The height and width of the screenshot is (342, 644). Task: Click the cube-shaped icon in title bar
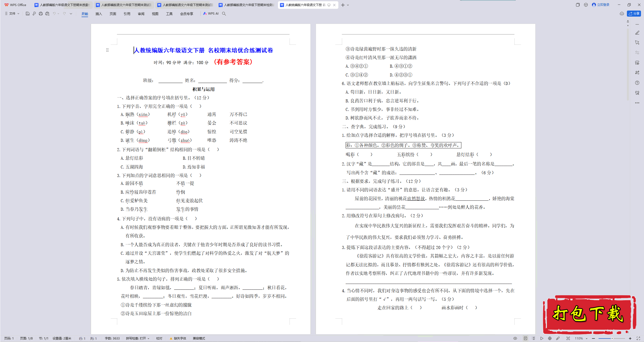(x=586, y=5)
